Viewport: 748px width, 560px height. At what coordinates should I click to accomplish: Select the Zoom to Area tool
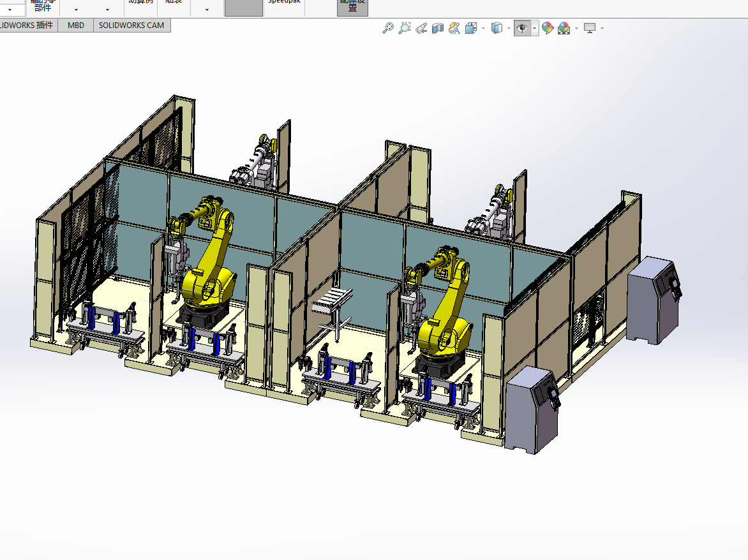tap(405, 28)
